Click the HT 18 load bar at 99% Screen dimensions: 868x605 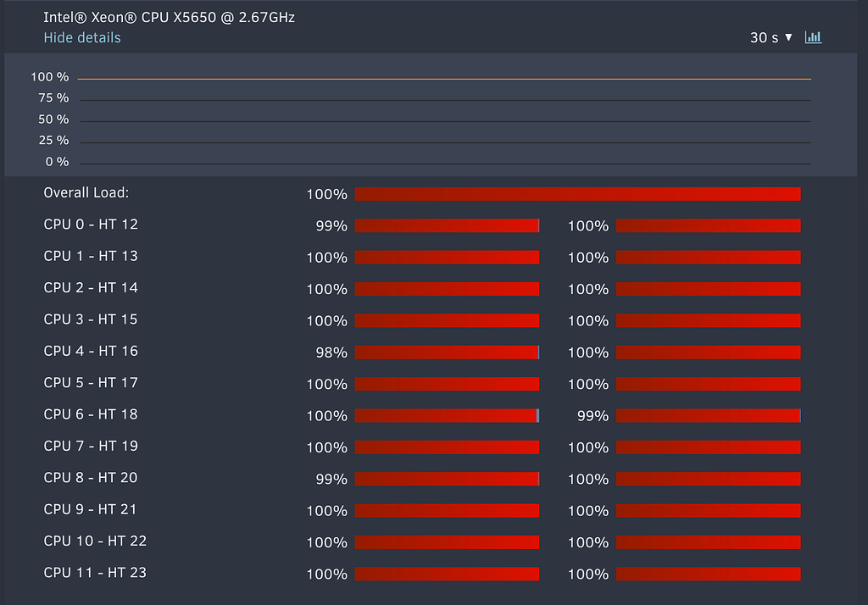coord(709,416)
